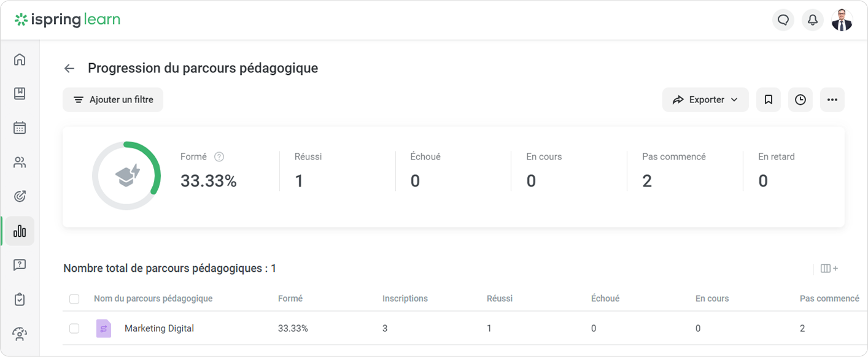Viewport: 868px width, 357px height.
Task: Open the assignments clipboard sidebar item
Action: [x=20, y=299]
